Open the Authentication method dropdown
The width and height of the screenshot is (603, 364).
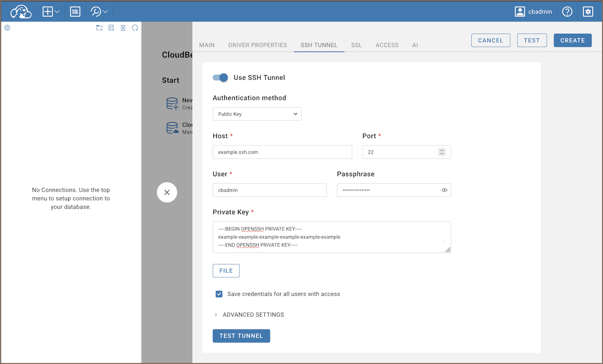[x=257, y=114]
